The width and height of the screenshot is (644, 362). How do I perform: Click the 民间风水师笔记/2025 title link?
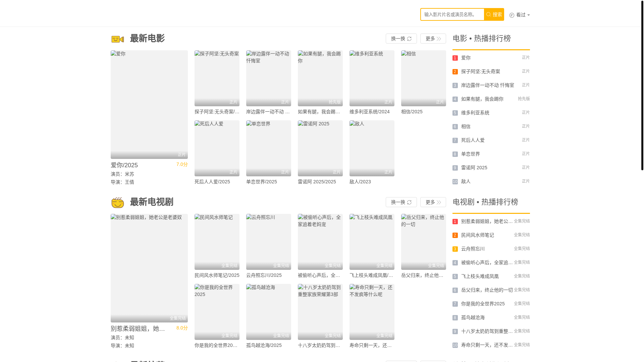[217, 275]
